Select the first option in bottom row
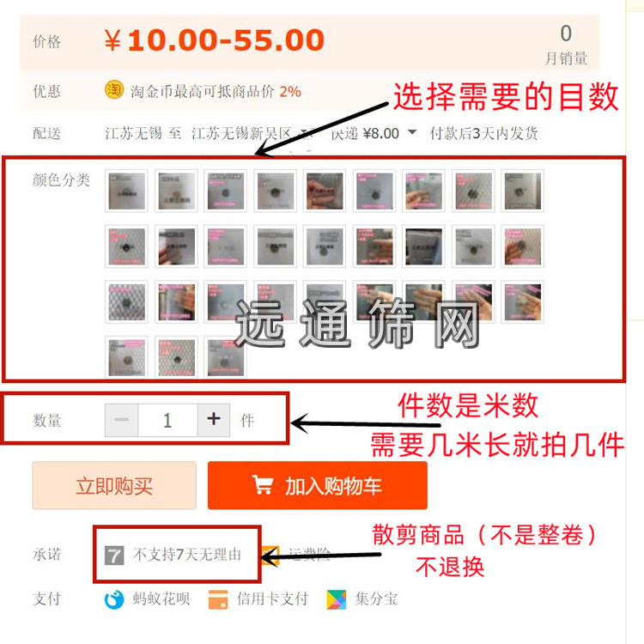The height and width of the screenshot is (644, 644). pyautogui.click(x=126, y=357)
